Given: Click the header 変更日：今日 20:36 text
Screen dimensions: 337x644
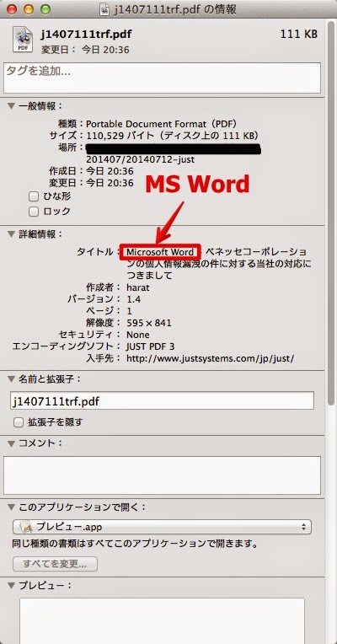Looking at the screenshot, I should (x=85, y=50).
